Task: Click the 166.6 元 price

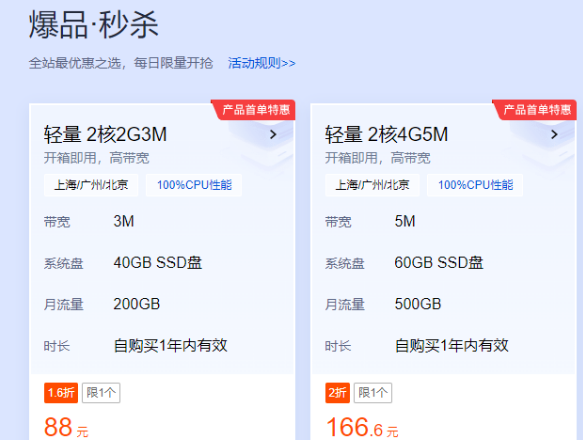Action: [362, 427]
